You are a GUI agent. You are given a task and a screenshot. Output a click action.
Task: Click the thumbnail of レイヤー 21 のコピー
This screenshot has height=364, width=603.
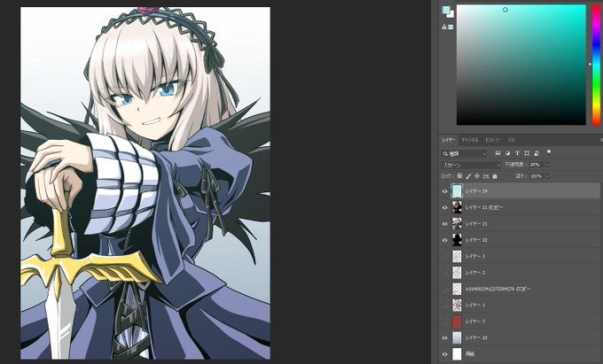tap(457, 207)
